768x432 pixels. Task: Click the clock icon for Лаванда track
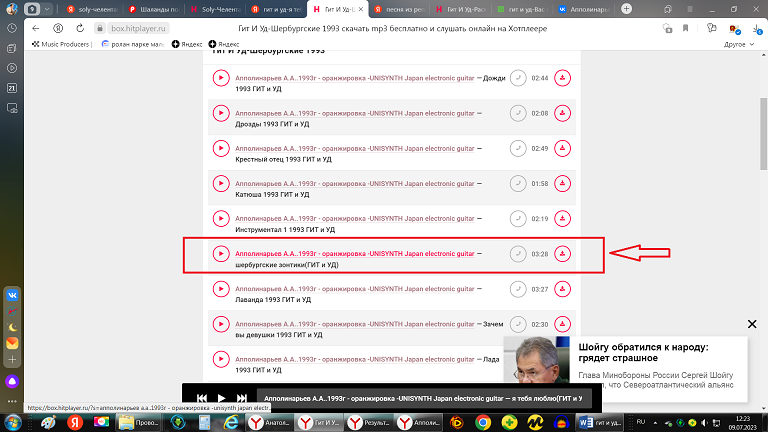[518, 289]
